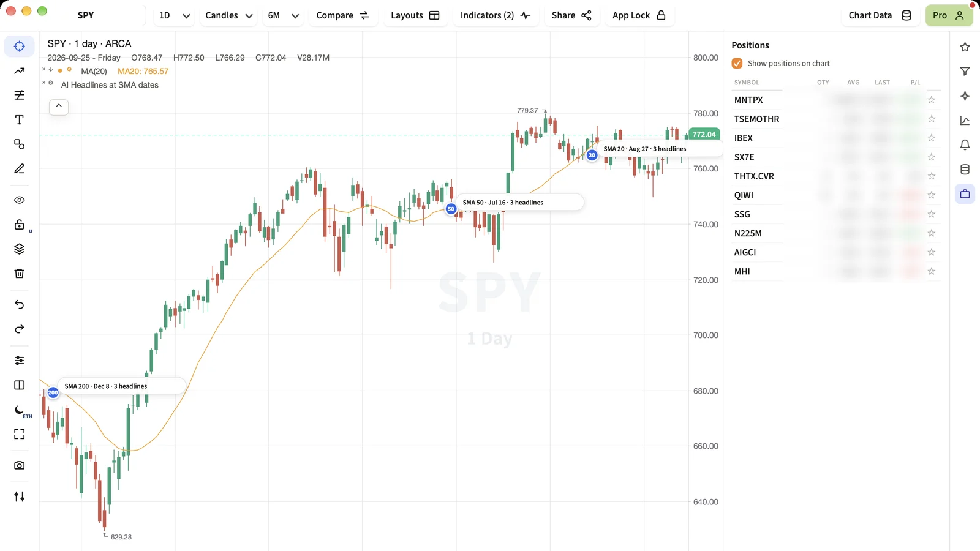Click the Share button

[571, 15]
